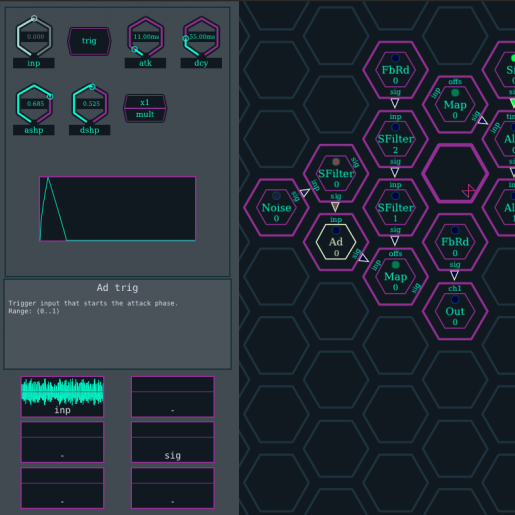Click the sig output port of Ad
Viewport: 515px width, 515px height.
tap(357, 253)
